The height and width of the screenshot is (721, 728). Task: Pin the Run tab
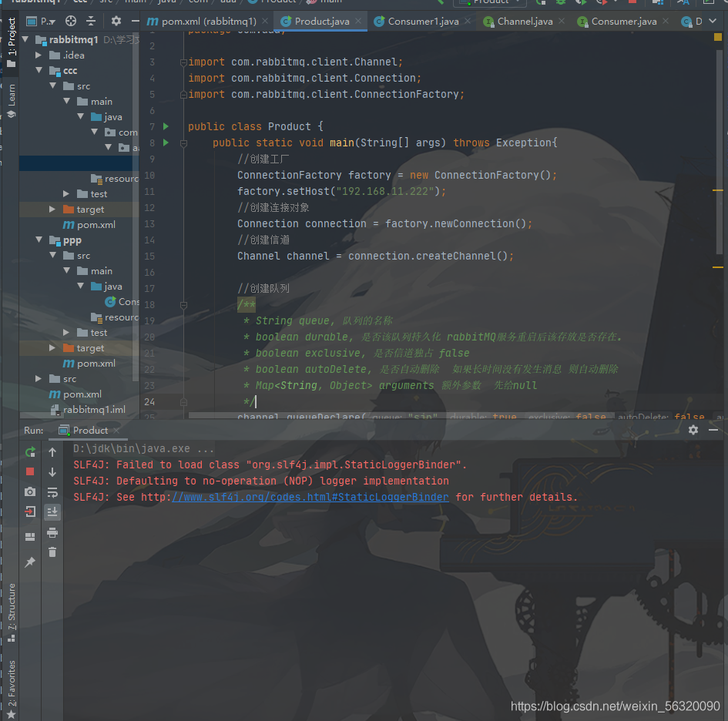tap(30, 562)
